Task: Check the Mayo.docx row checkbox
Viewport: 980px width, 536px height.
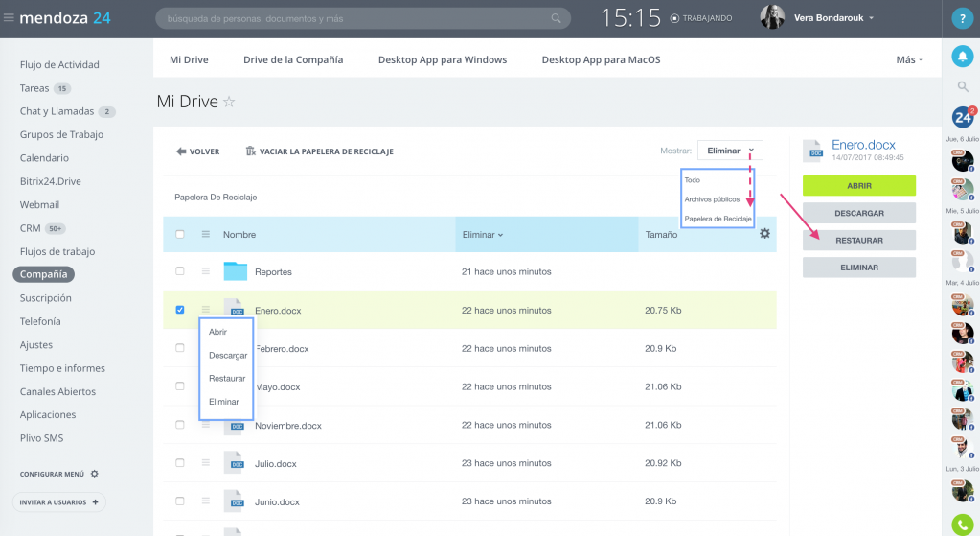Action: pos(180,385)
